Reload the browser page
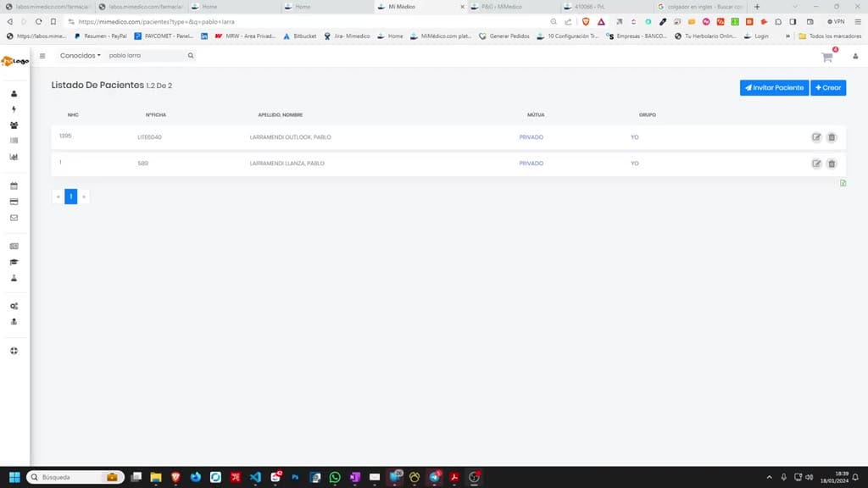This screenshot has height=488, width=868. (38, 21)
